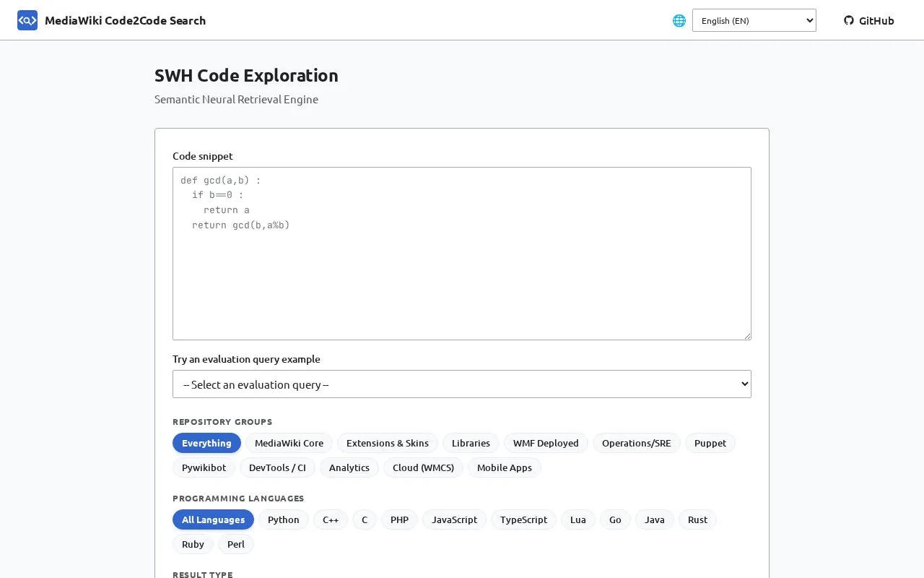Click the REPOSITORY GROUPS section label

tap(222, 422)
